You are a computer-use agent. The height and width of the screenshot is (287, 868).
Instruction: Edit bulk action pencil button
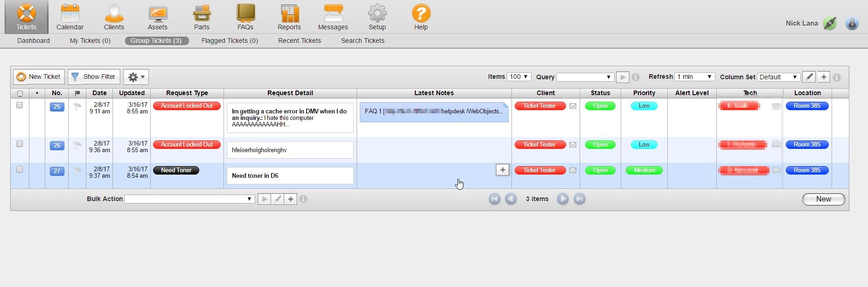coord(277,199)
